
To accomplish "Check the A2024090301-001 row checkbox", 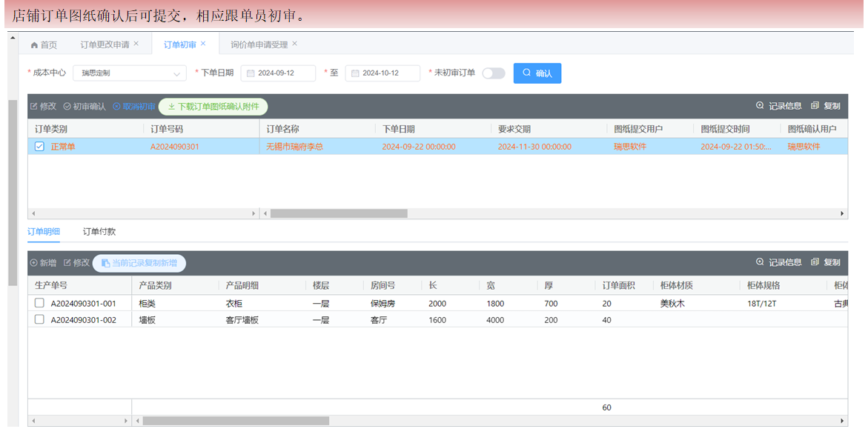I will tap(39, 303).
